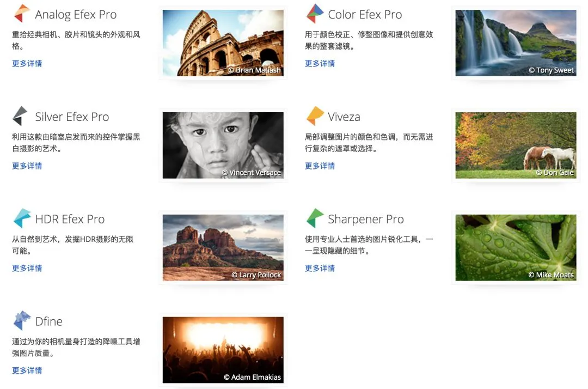Click the Analog Efex Pro logo icon

22,14
